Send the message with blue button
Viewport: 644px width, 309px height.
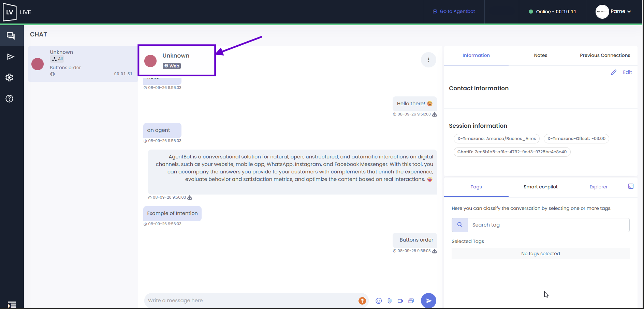point(428,300)
